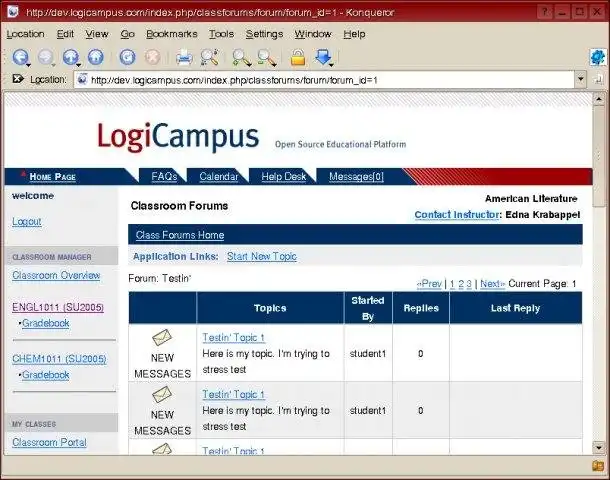Screen dimensions: 610x480
Task: Click the security padlock icon
Action: pos(298,58)
